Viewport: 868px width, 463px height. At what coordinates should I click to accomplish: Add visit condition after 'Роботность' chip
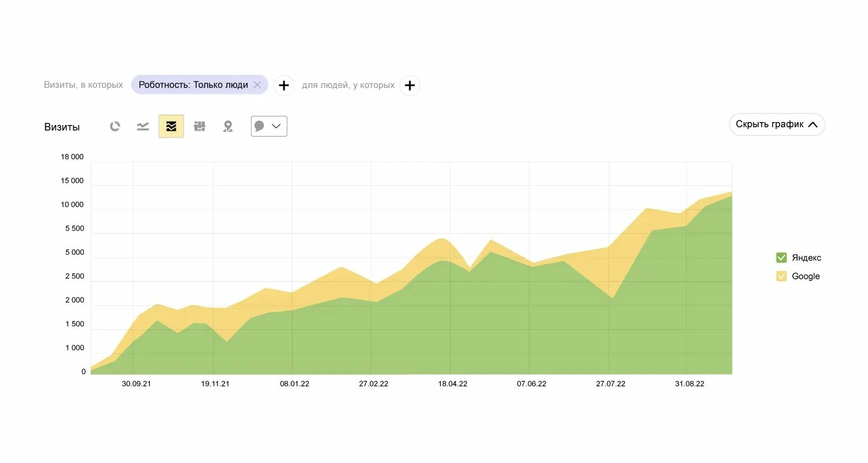click(x=284, y=86)
